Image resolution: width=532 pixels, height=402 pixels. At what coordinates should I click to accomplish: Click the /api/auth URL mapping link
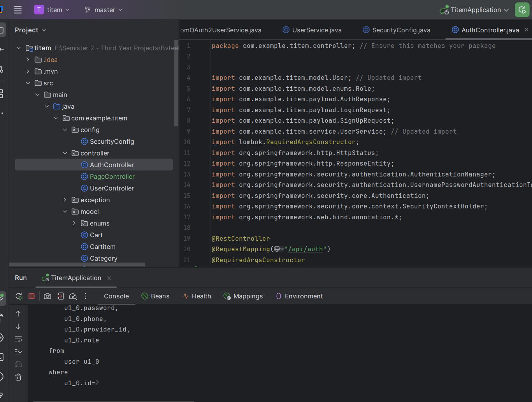[305, 249]
